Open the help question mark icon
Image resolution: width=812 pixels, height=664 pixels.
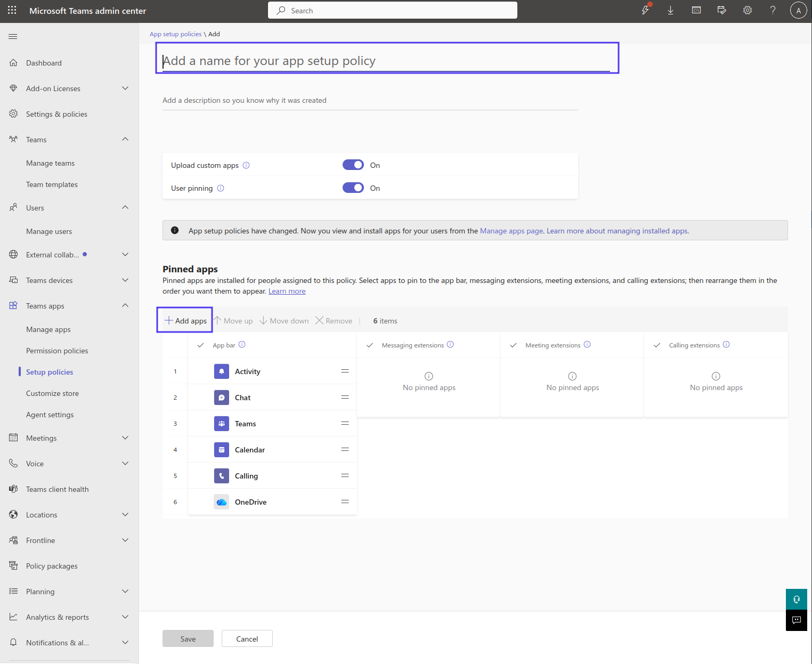pyautogui.click(x=773, y=10)
